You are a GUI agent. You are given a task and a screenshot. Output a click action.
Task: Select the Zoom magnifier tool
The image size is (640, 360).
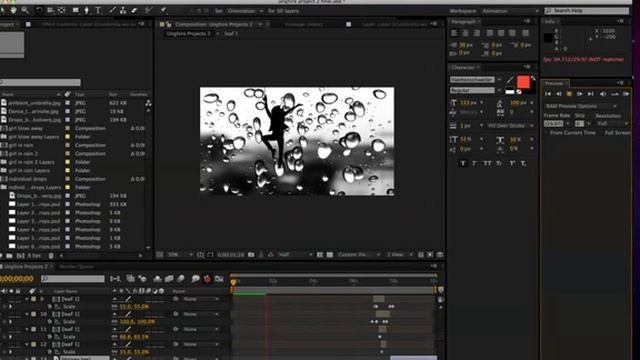pyautogui.click(x=25, y=10)
